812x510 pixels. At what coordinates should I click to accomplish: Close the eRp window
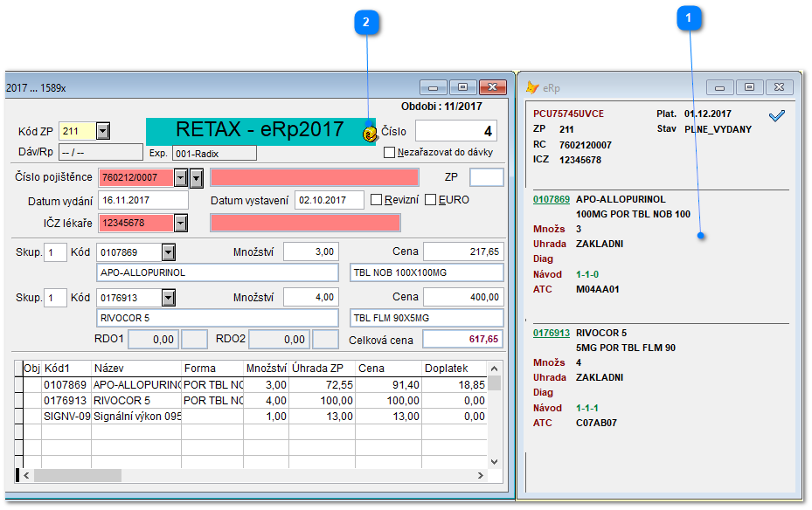point(779,87)
